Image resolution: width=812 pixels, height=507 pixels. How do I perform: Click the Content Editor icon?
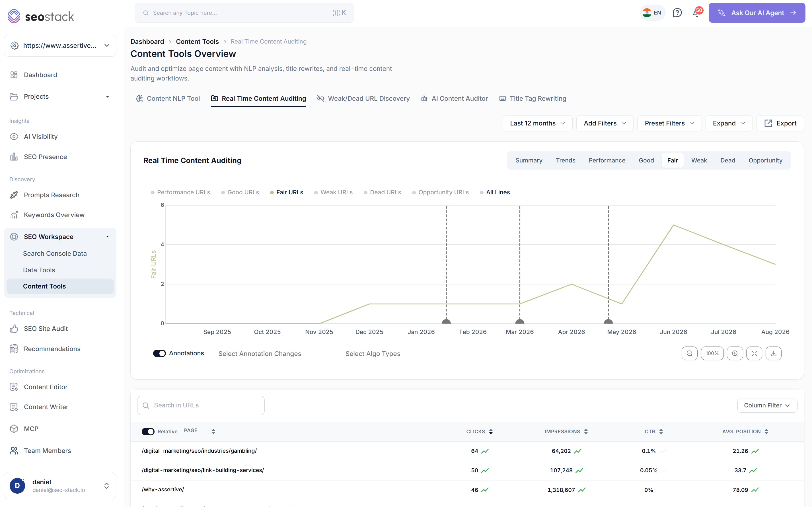14,387
